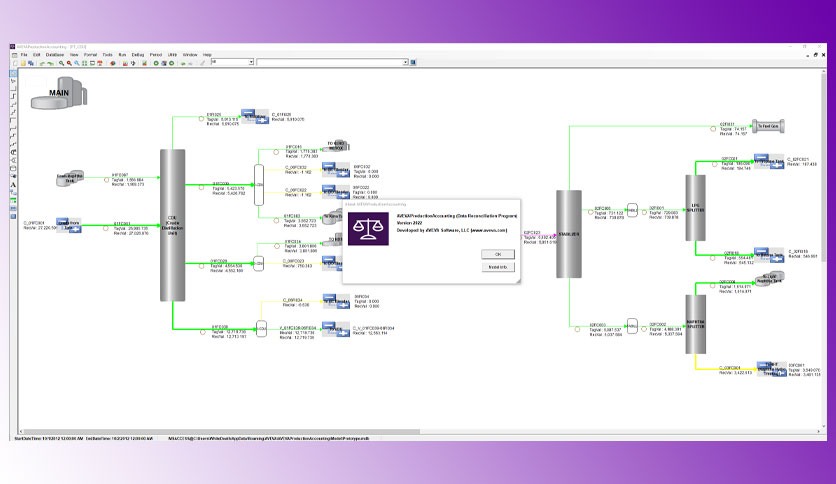The image size is (836, 484).
Task: Click the first green circle run icon
Action: [x=156, y=63]
